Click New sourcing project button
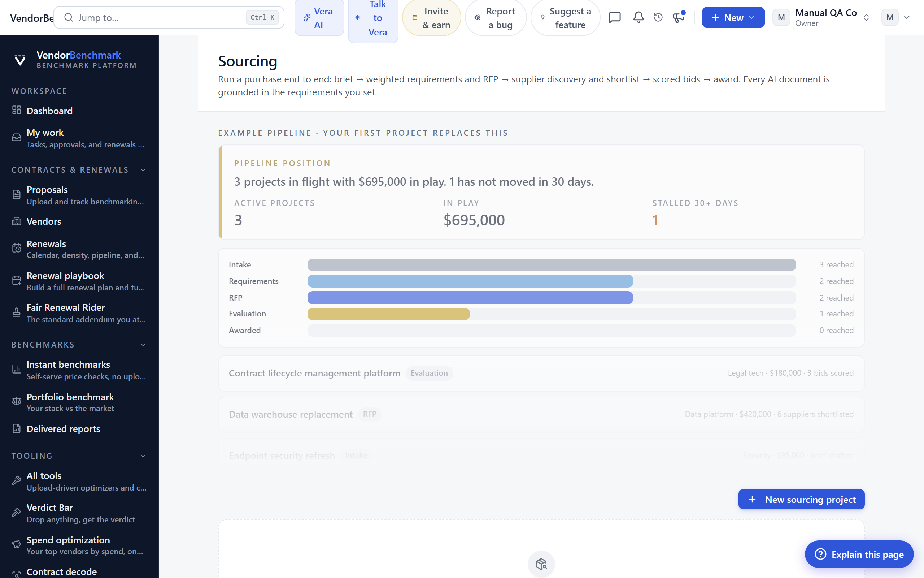Viewport: 924px width, 578px height. click(x=801, y=499)
